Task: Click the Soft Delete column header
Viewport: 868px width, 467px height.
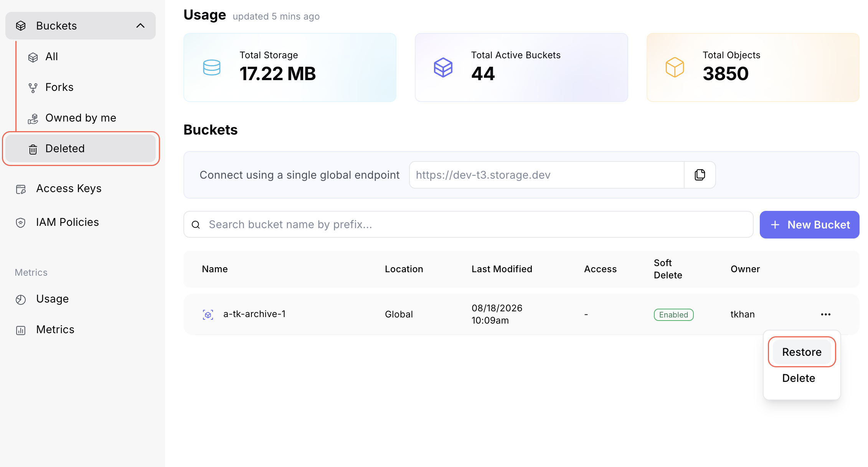Action: (x=668, y=269)
